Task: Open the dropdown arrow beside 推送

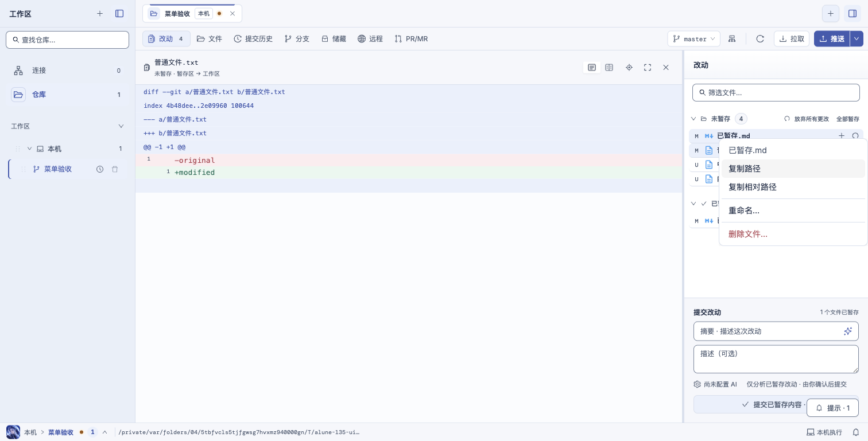Action: click(x=857, y=39)
